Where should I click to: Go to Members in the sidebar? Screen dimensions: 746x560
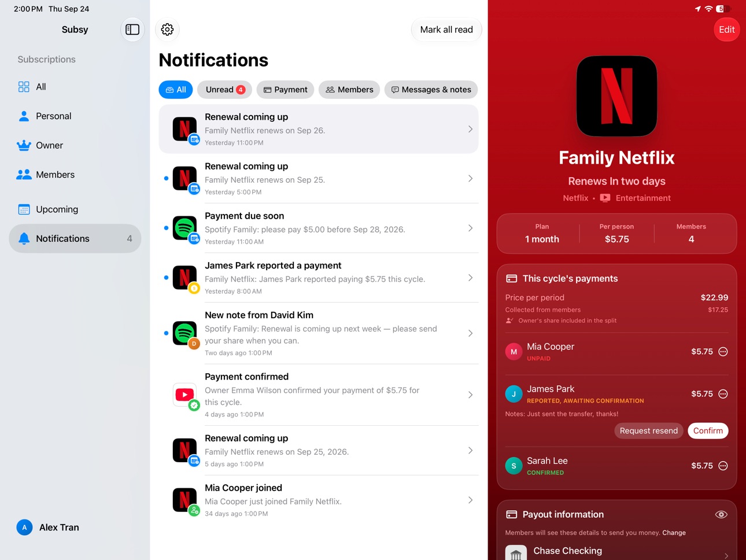click(x=75, y=175)
